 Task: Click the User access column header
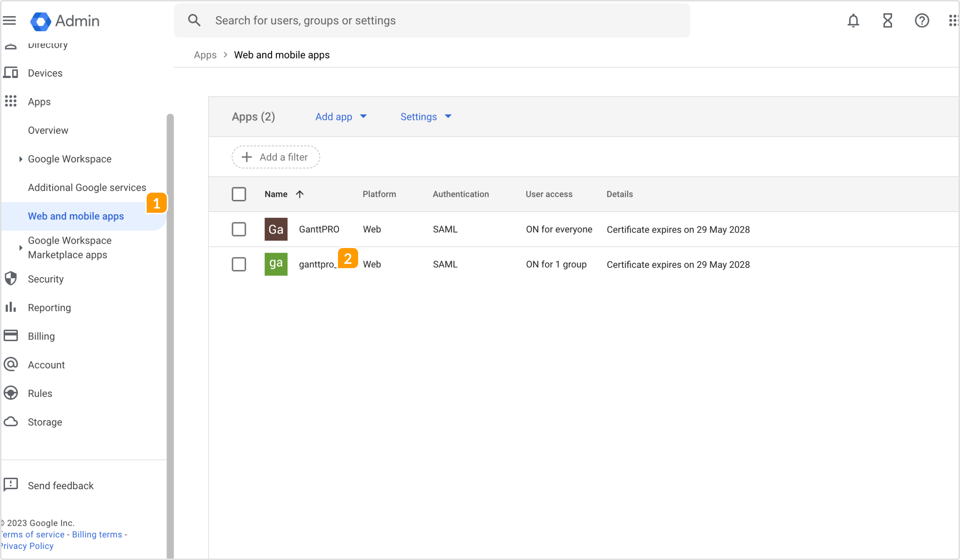pyautogui.click(x=549, y=194)
